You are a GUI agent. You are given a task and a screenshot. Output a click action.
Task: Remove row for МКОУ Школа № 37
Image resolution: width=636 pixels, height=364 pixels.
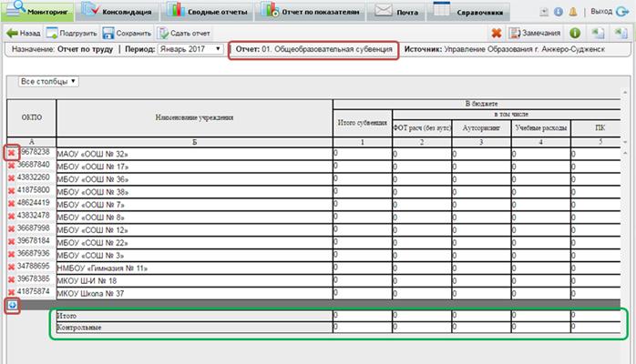[x=12, y=293]
